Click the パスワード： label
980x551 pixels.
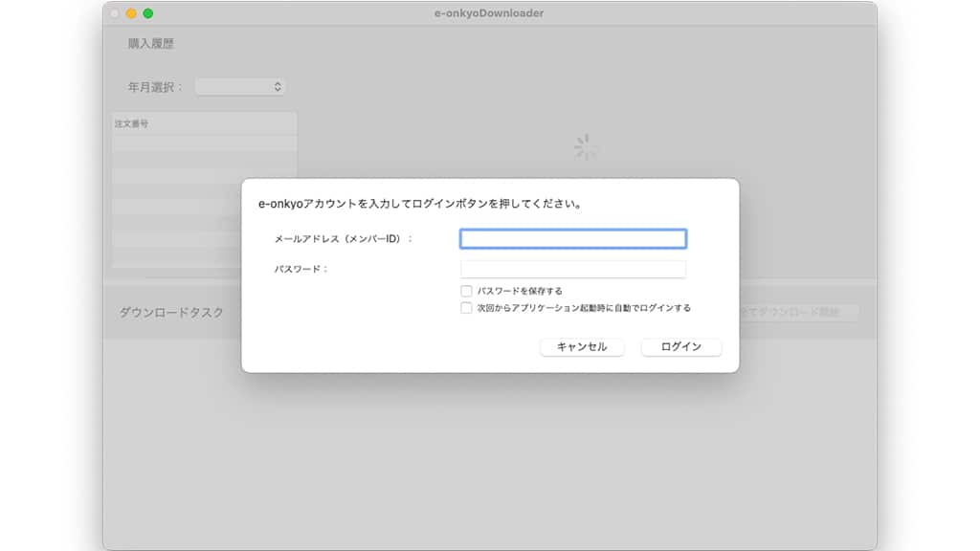(301, 269)
